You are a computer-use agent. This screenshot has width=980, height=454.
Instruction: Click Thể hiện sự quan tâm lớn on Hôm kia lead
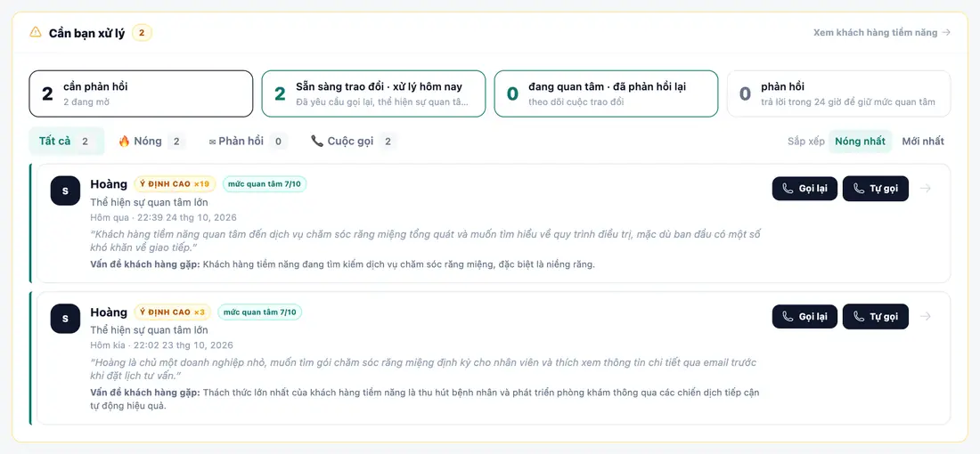coord(150,329)
